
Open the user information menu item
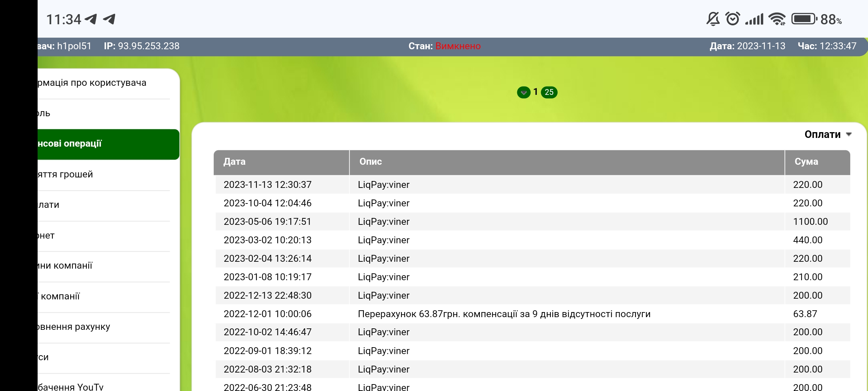pos(104,83)
